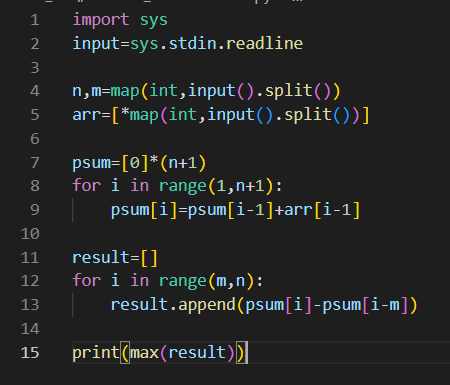
Task: Click line number 7 in the gutter
Action: pyautogui.click(x=35, y=163)
